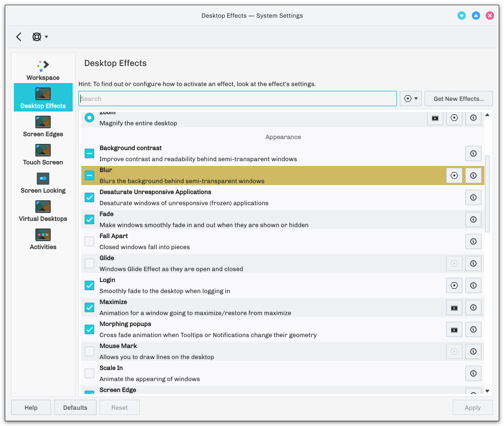The width and height of the screenshot is (504, 426).
Task: Focus the effects Search field
Action: [x=238, y=98]
